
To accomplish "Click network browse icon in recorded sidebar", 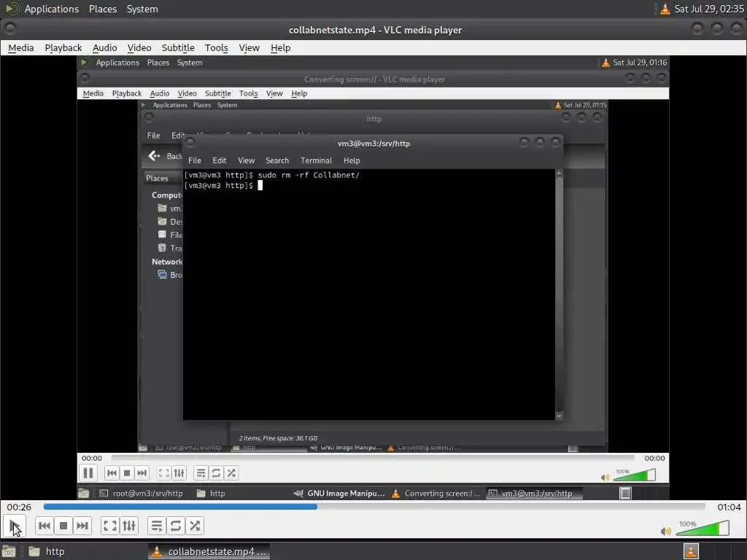I will (162, 274).
